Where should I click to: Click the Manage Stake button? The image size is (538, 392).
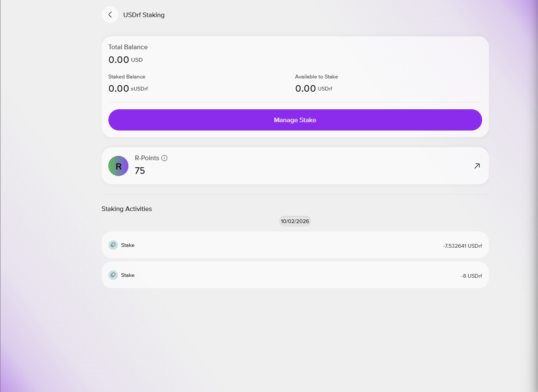[x=295, y=120]
